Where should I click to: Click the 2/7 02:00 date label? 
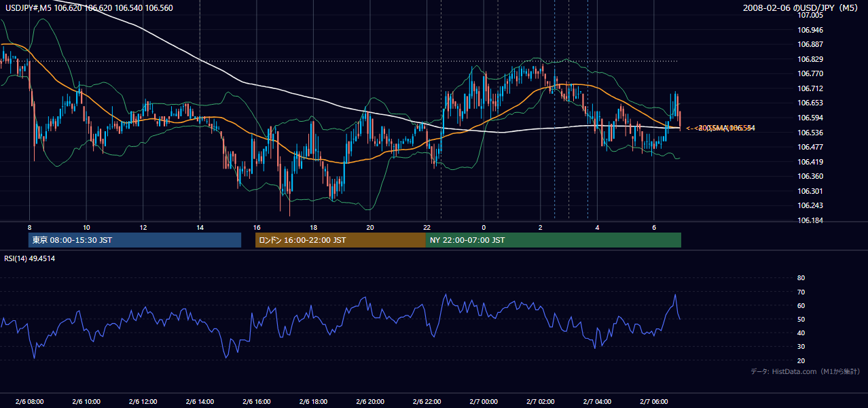(x=541, y=401)
